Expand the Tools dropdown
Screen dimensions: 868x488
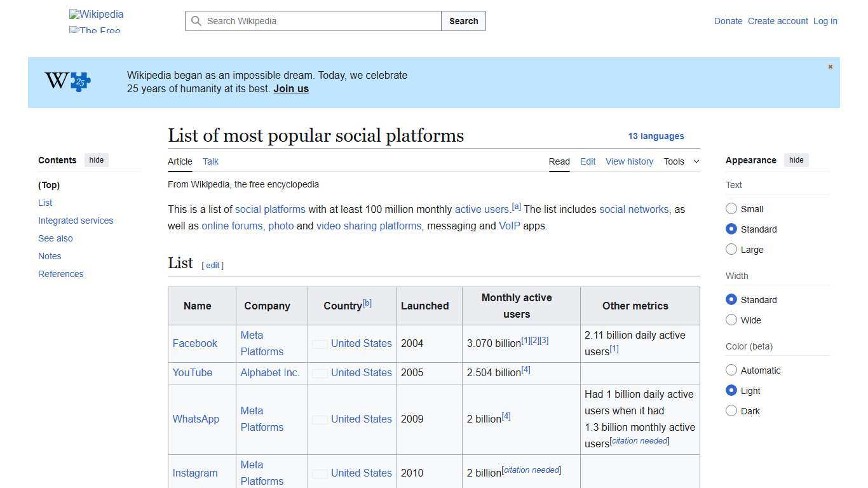(681, 161)
